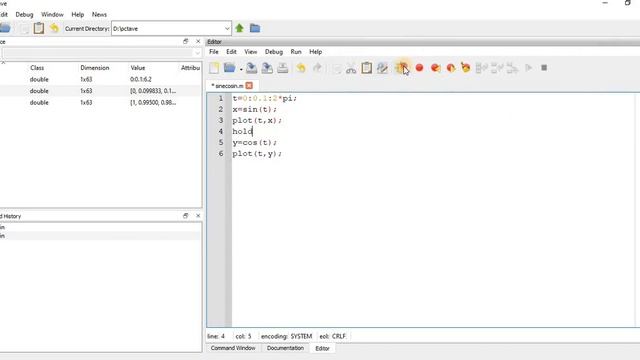640x360 pixels.
Task: Sort workspace by the Class column header
Action: pos(37,68)
